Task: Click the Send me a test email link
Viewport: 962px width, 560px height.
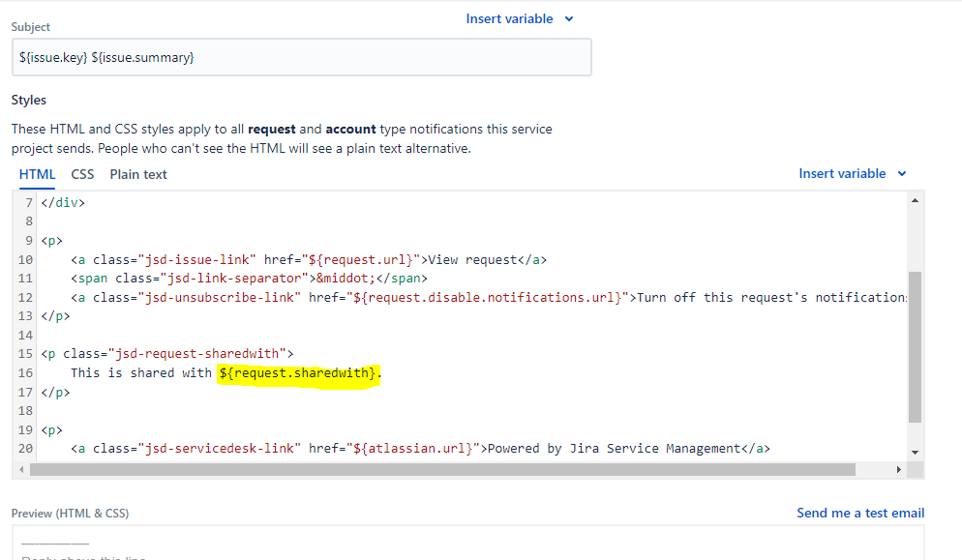Action: (x=859, y=513)
